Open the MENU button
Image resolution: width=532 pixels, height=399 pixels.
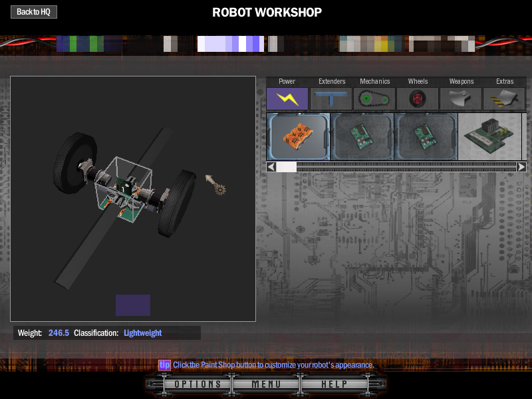[266, 384]
